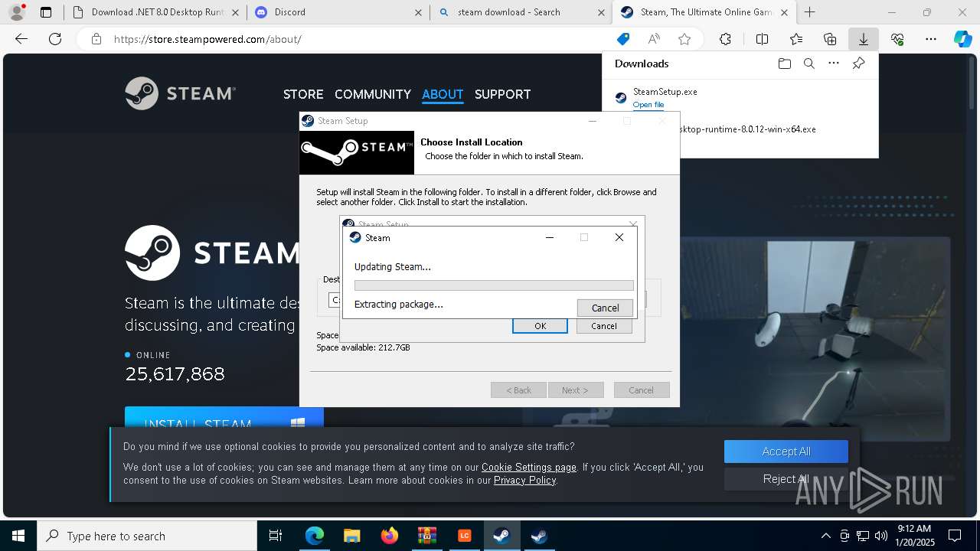Screen dimensions: 980x551
Task: Refresh the Steam page
Action: [55, 39]
